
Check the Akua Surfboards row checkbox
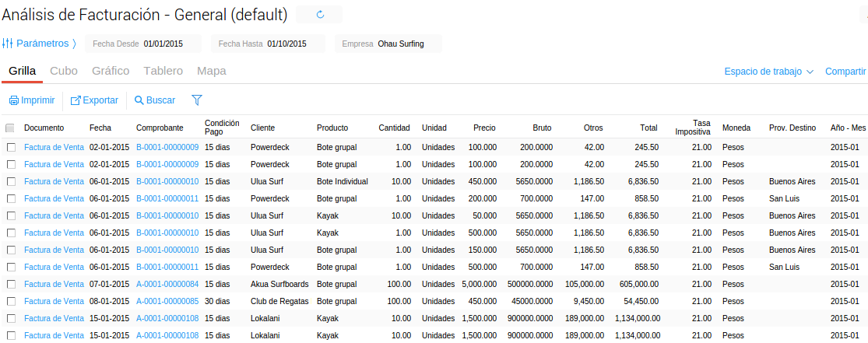click(x=11, y=284)
